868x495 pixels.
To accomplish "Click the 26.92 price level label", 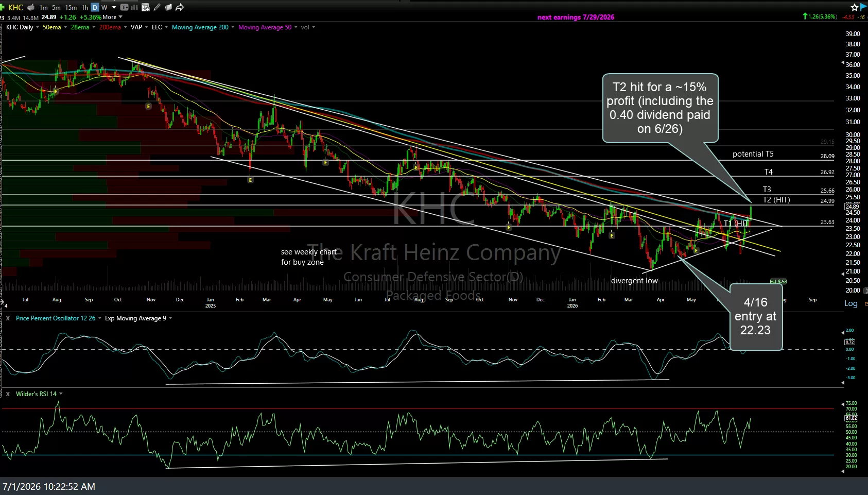I will [827, 173].
